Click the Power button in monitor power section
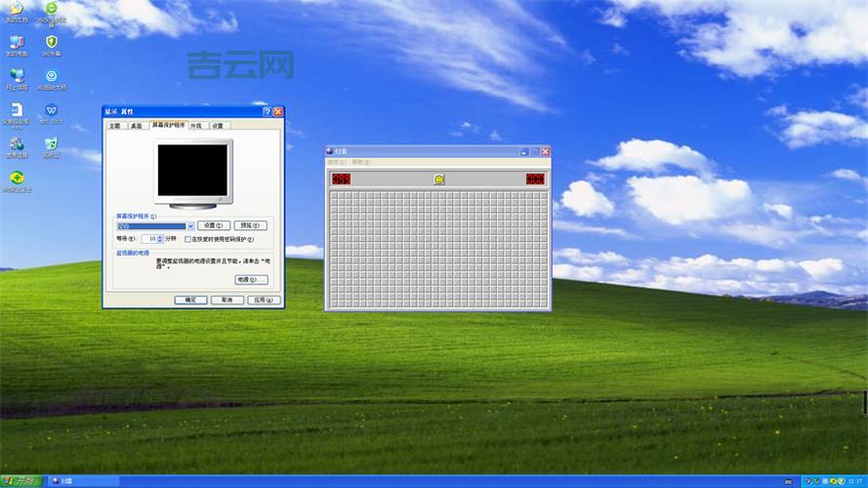 250,279
